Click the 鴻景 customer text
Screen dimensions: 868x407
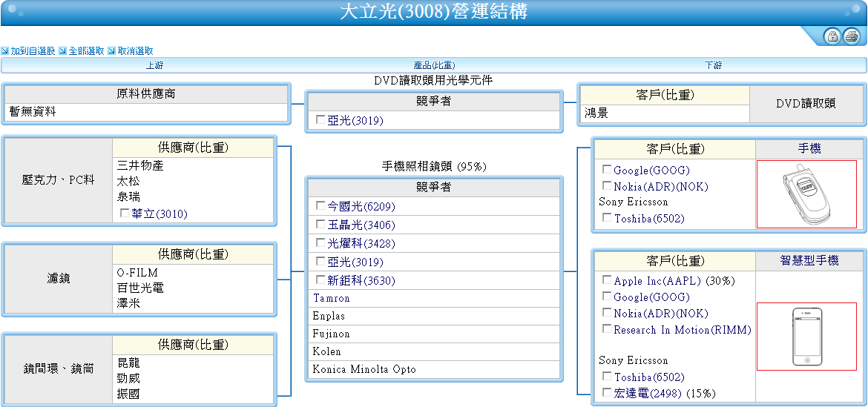pyautogui.click(x=596, y=113)
